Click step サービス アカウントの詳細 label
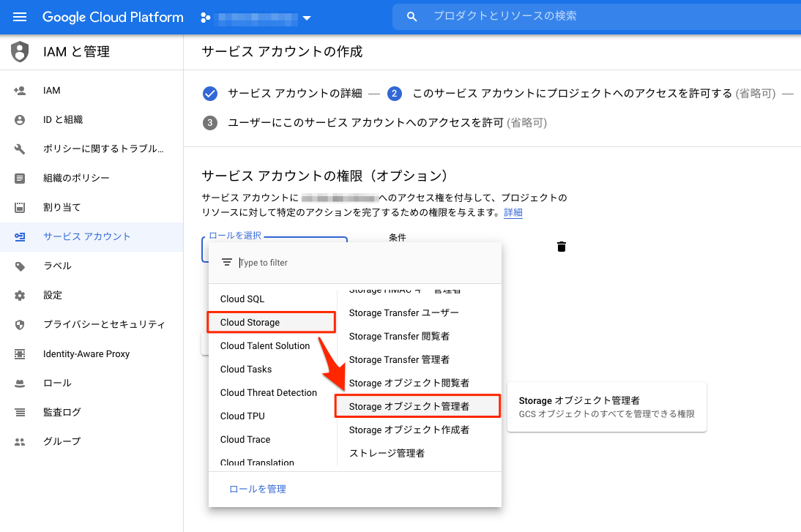 pyautogui.click(x=295, y=94)
